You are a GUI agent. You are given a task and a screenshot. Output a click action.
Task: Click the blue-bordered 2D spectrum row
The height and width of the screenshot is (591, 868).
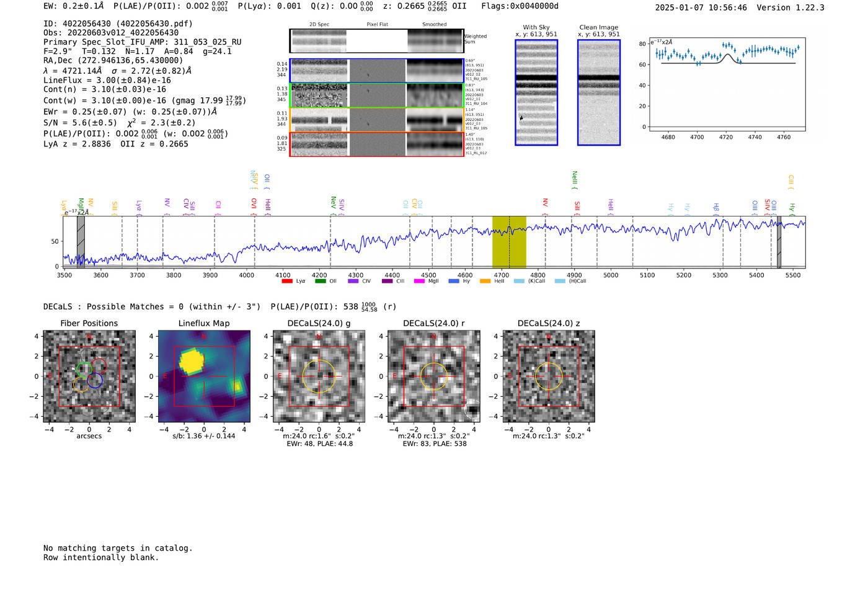click(377, 71)
